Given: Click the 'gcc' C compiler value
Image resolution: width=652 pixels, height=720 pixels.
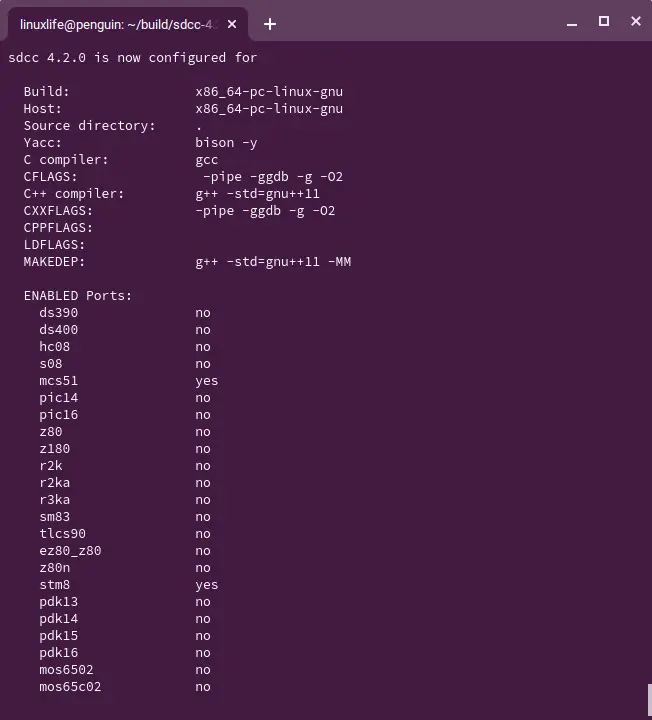Looking at the screenshot, I should [x=207, y=160].
